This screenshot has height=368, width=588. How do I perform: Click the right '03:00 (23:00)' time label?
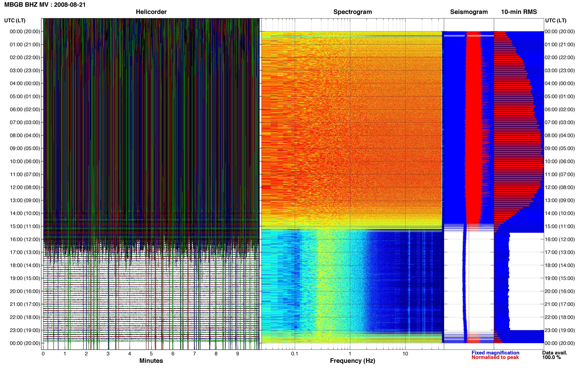coord(560,71)
